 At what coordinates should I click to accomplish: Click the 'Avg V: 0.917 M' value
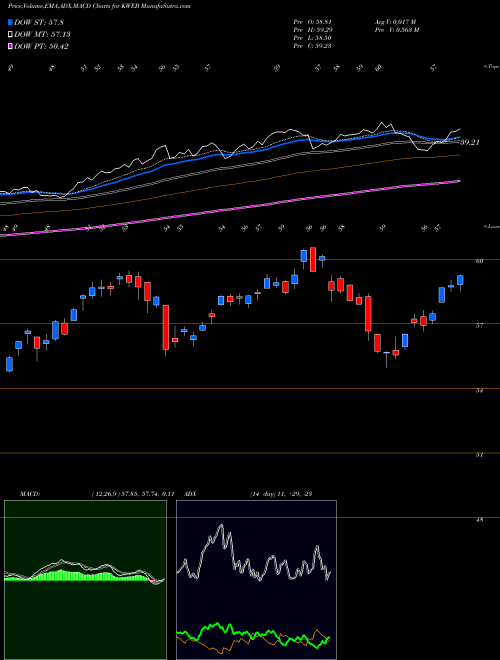click(395, 22)
